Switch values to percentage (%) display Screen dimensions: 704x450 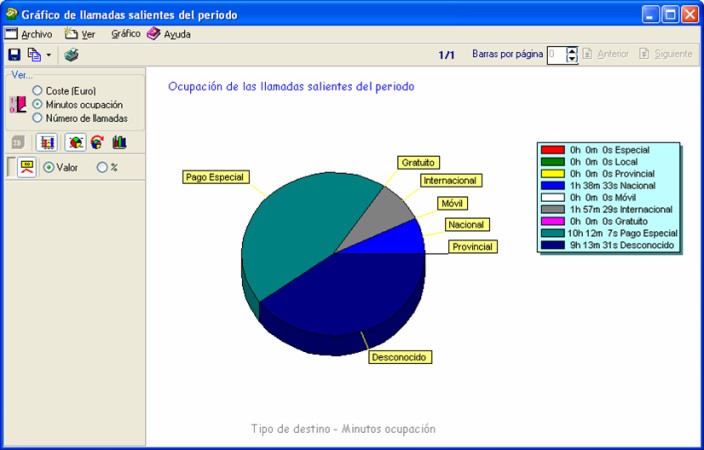coord(101,167)
